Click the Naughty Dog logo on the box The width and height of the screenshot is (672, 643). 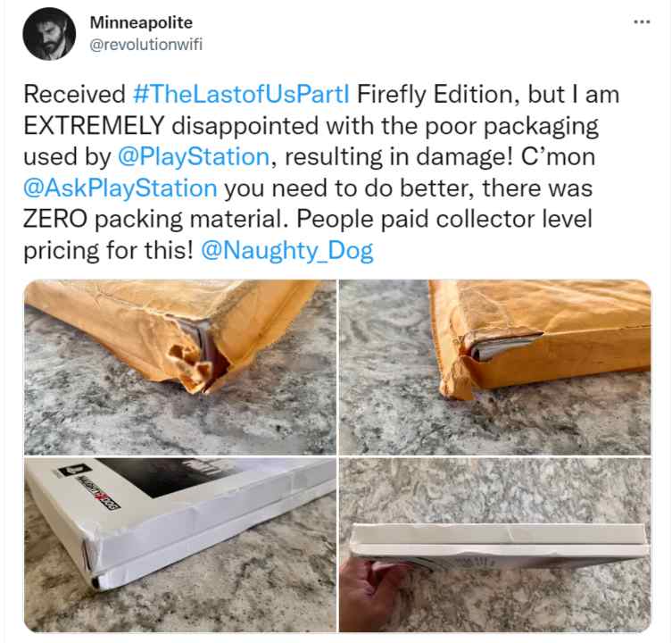coord(89,488)
